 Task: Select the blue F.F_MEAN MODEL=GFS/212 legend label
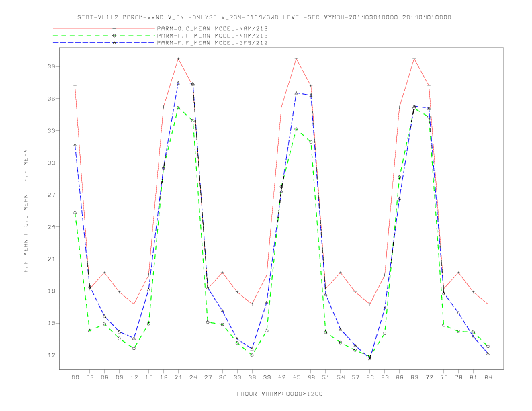coord(212,43)
